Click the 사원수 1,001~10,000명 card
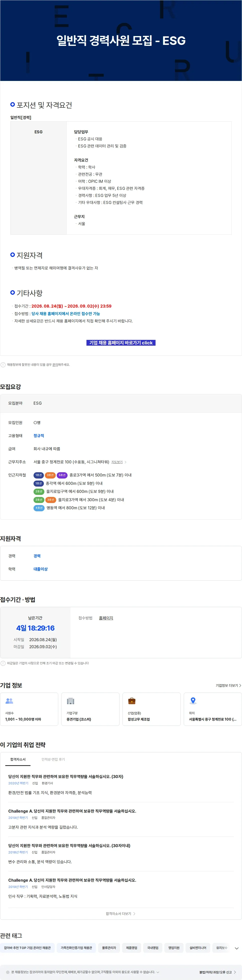Viewport: 242px width, 980px height. click(x=29, y=709)
